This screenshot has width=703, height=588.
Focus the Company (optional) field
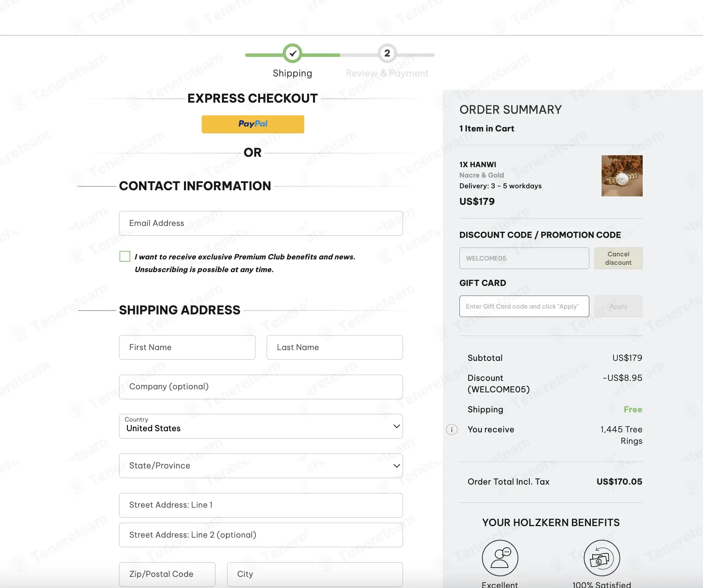pyautogui.click(x=261, y=387)
